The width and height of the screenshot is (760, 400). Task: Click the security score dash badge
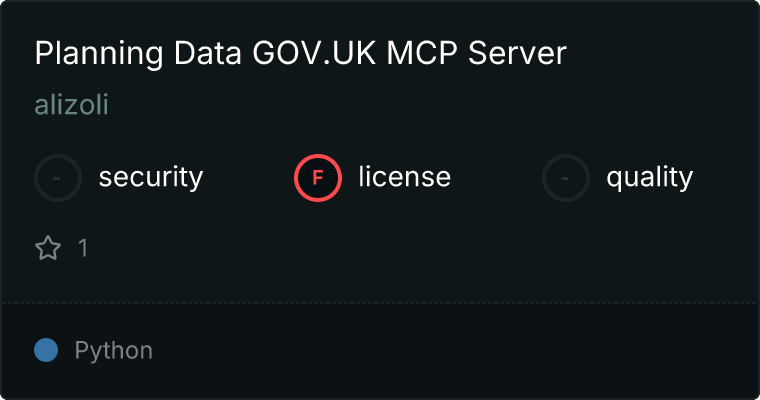pos(58,178)
